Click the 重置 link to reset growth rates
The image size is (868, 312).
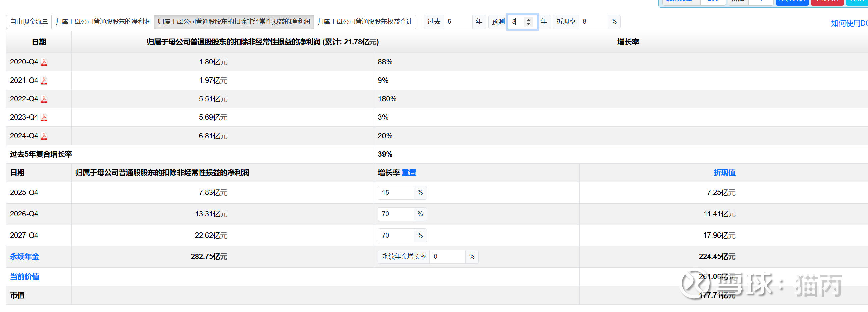pyautogui.click(x=409, y=173)
